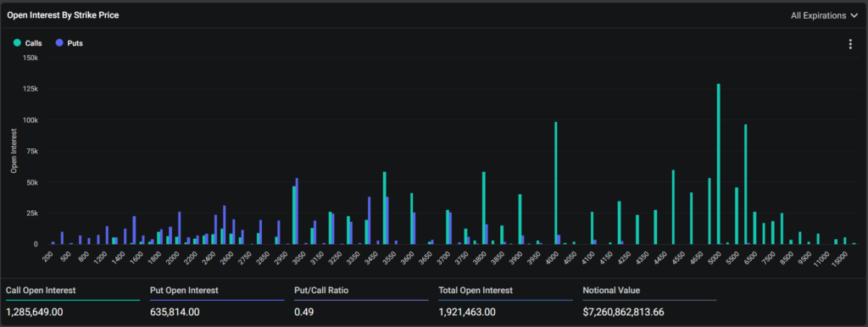Screen dimensions: 868x327
Task: Click the purple Puts legend dot
Action: coord(59,42)
